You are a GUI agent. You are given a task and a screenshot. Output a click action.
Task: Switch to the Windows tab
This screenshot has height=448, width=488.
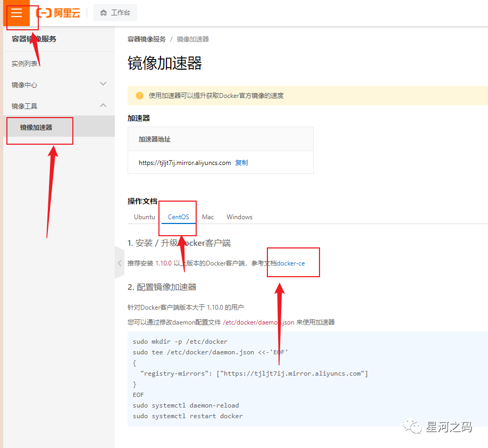(239, 217)
